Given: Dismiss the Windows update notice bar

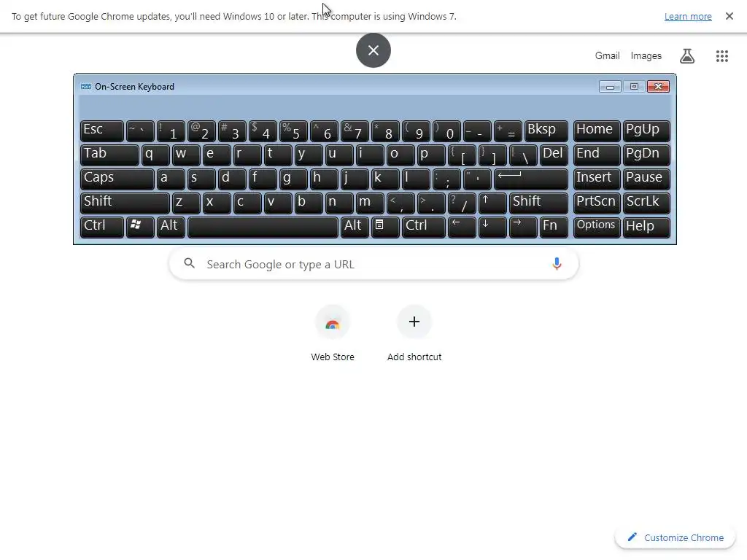Looking at the screenshot, I should click(729, 16).
